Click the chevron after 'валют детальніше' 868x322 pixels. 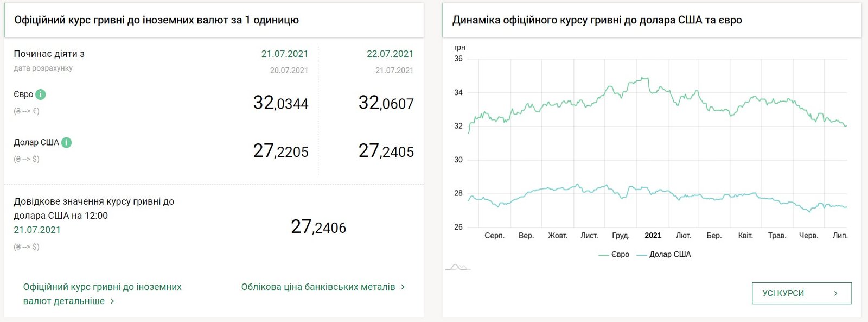point(112,301)
